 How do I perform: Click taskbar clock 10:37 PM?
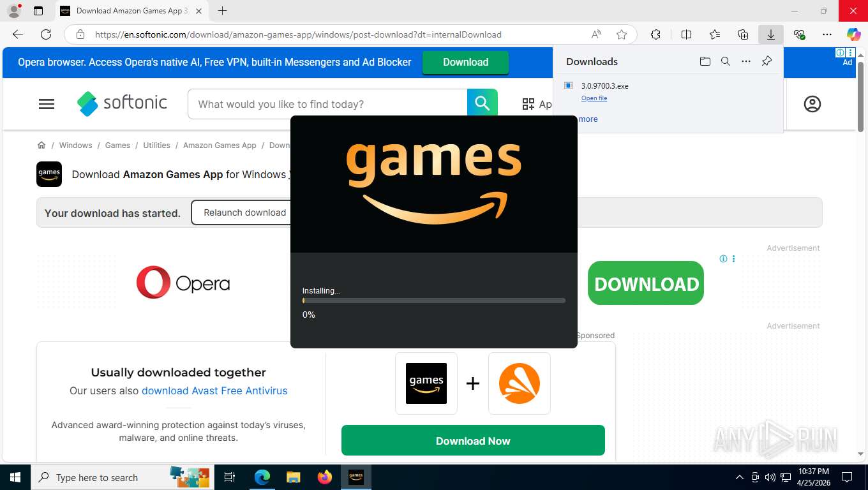tap(813, 477)
